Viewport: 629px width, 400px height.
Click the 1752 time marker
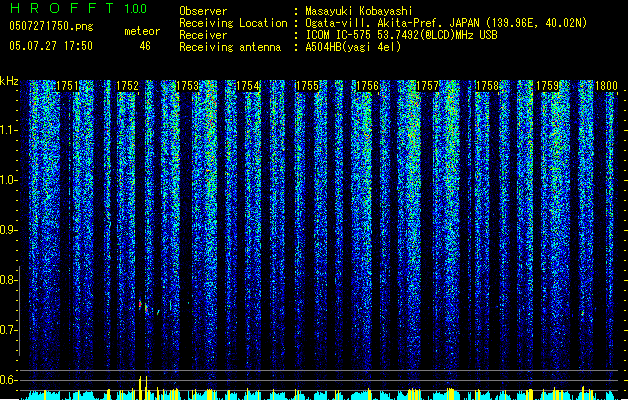[x=128, y=86]
